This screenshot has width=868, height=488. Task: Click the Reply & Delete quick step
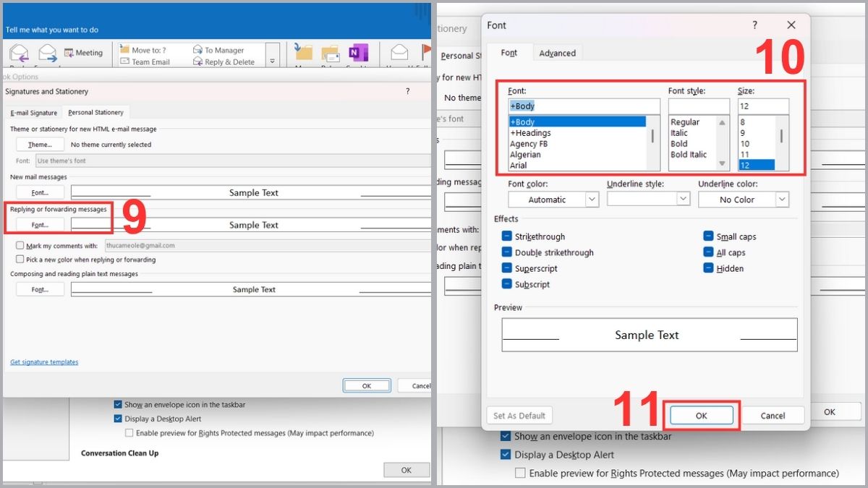pos(224,62)
